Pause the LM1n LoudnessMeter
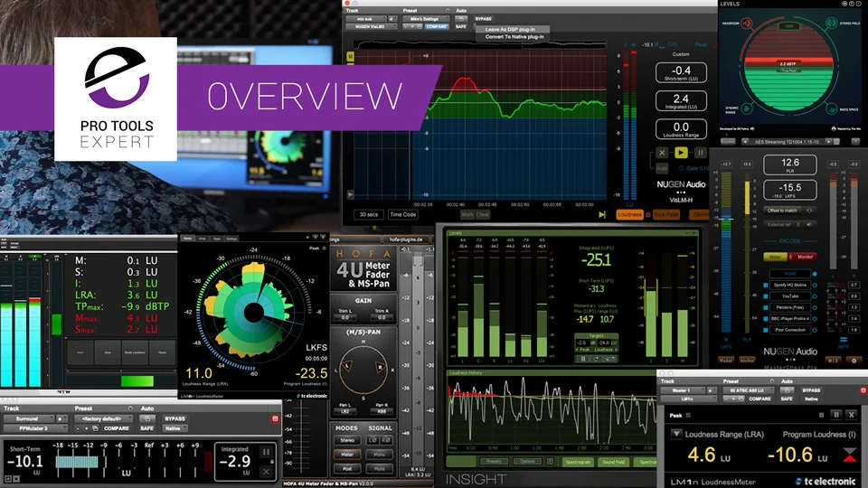Image resolution: width=868 pixels, height=488 pixels. 835,415
